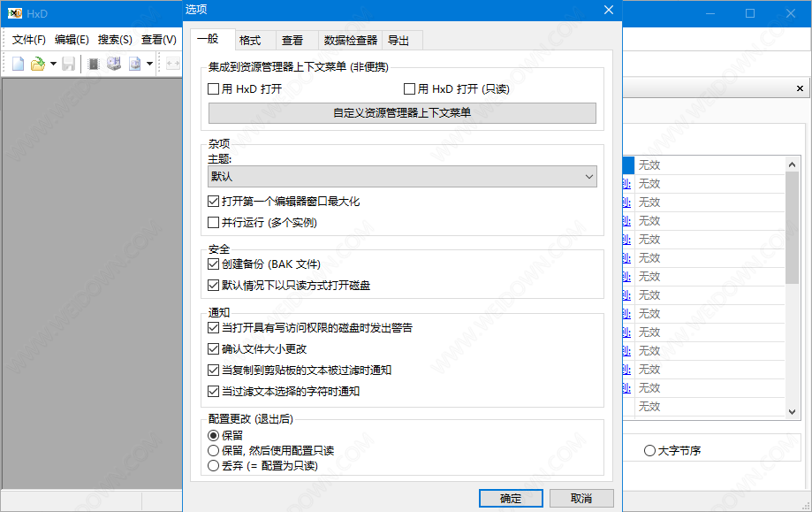Click scrollbar up arrow in 无效 list
This screenshot has width=812, height=512.
coord(792,164)
